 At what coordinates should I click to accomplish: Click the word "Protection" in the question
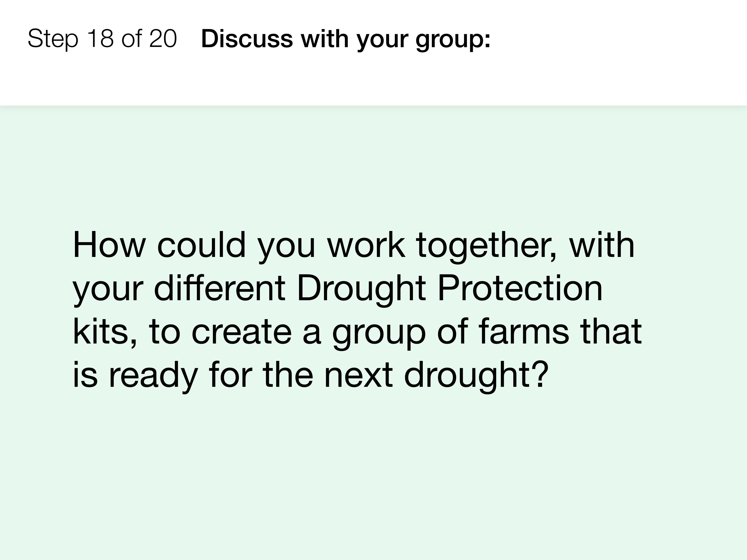[x=520, y=288]
